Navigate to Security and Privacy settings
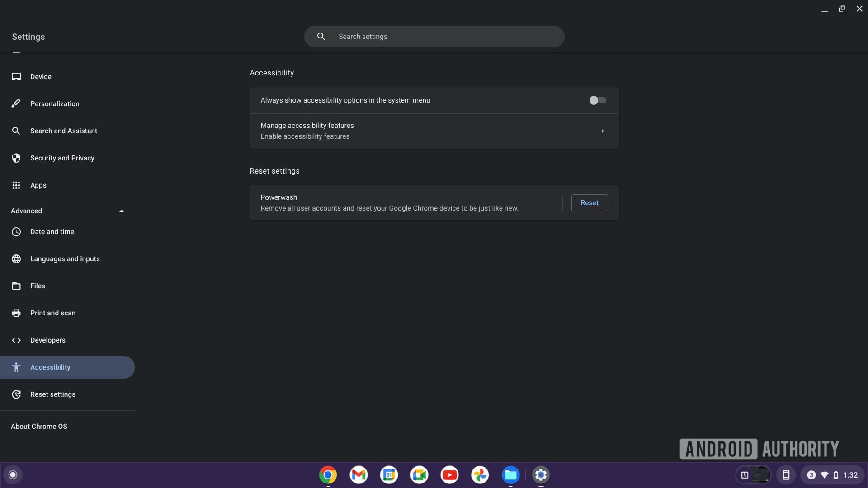The height and width of the screenshot is (488, 868). click(x=62, y=158)
